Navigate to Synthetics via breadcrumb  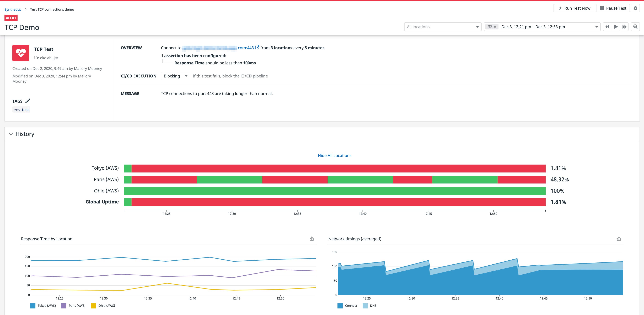click(x=13, y=9)
